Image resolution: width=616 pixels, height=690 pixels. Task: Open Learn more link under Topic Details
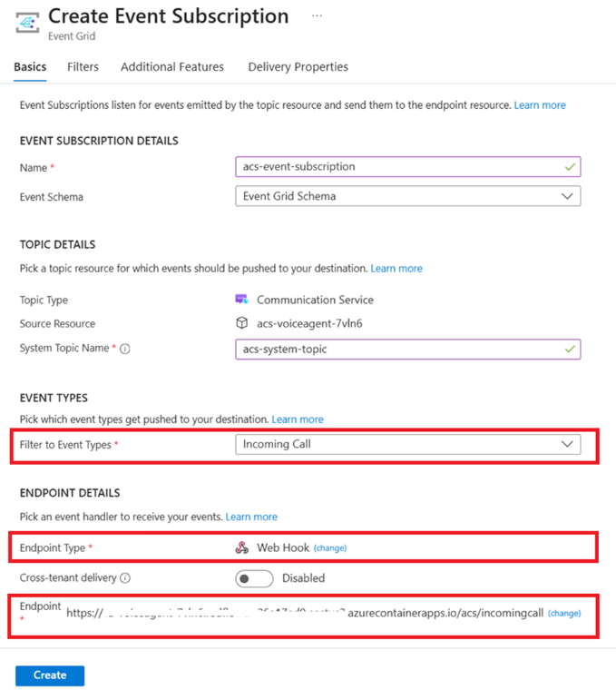pos(396,269)
